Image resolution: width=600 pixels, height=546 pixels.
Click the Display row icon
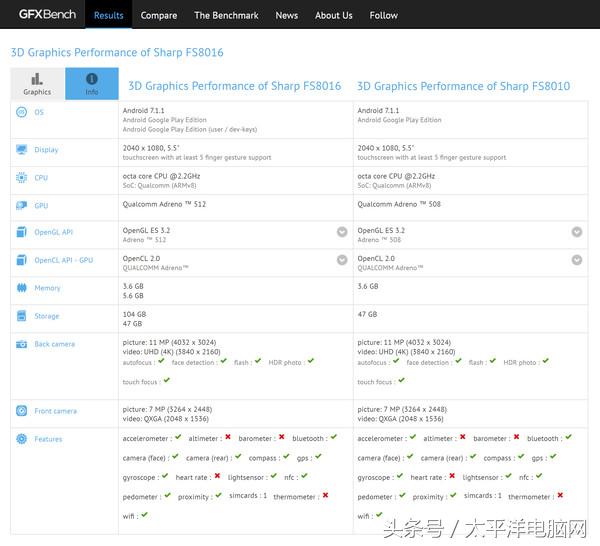[21, 150]
